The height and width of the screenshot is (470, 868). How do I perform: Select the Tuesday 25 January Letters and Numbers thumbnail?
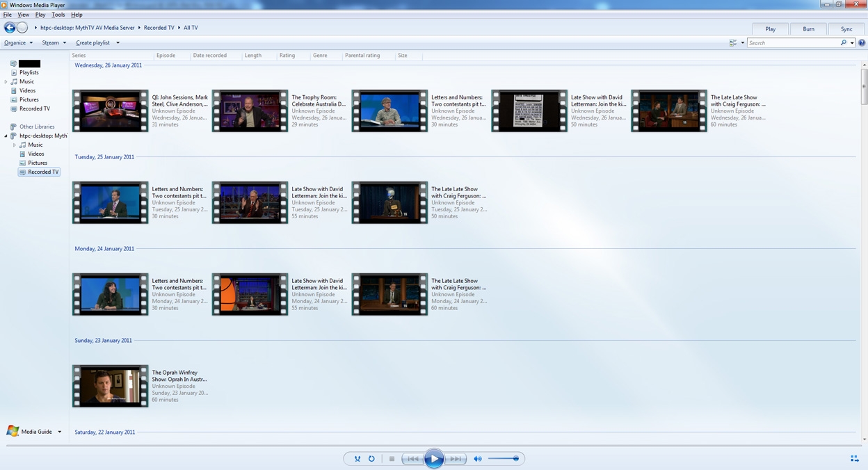pos(111,202)
